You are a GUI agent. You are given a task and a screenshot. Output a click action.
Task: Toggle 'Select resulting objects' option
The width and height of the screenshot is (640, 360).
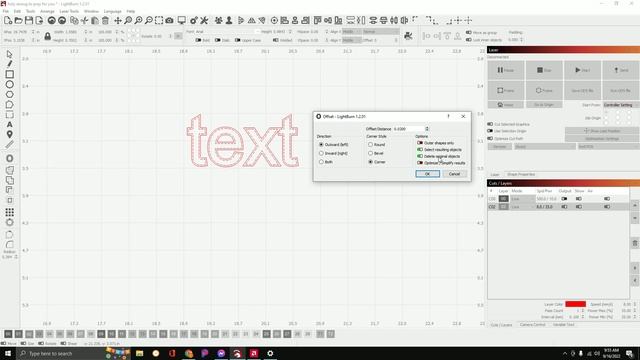point(420,150)
